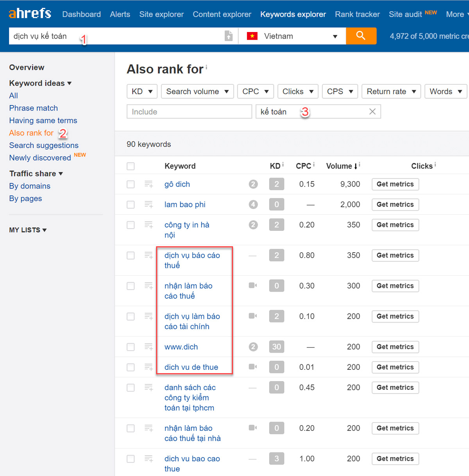Click the orange search magnifier button

361,36
